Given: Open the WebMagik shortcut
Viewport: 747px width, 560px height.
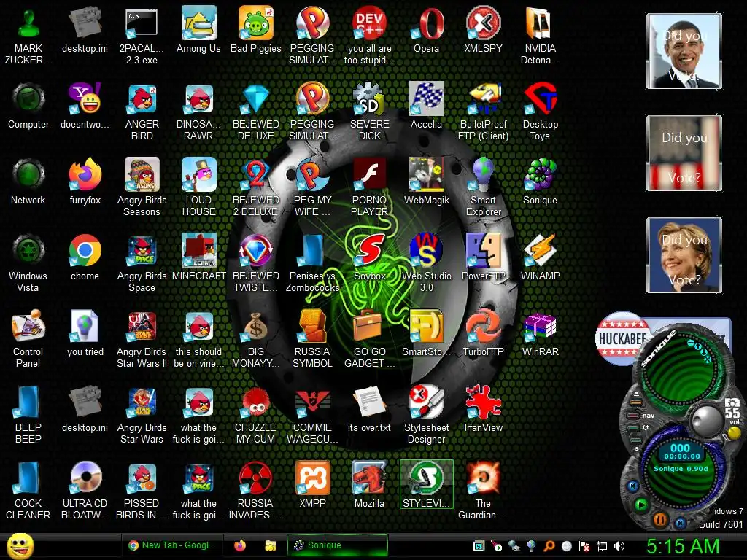Looking at the screenshot, I should (x=426, y=182).
